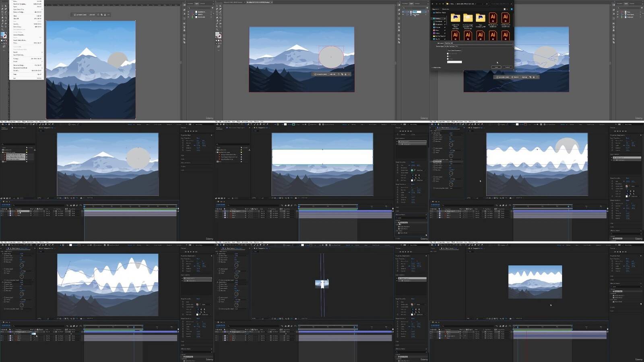Viewport: 644px width, 362px height.
Task: Click Document Setup in the File menu
Action: coord(19,65)
